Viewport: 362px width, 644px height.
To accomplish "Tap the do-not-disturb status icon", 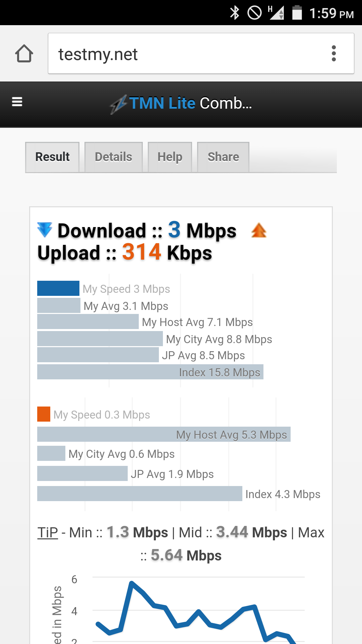I will [x=254, y=13].
